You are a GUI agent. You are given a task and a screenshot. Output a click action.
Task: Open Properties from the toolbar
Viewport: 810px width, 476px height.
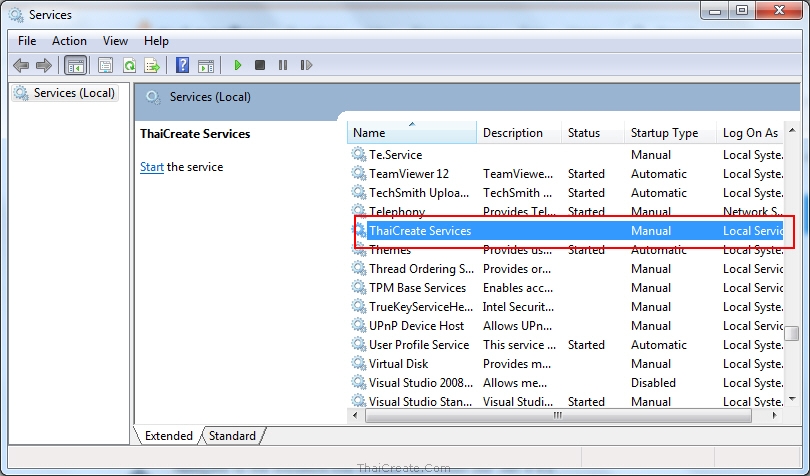pyautogui.click(x=105, y=66)
